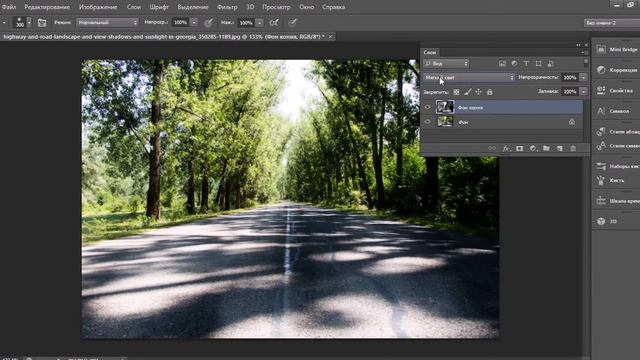Filter layers by type layers icon
This screenshot has height=360, width=640.
coord(526,64)
